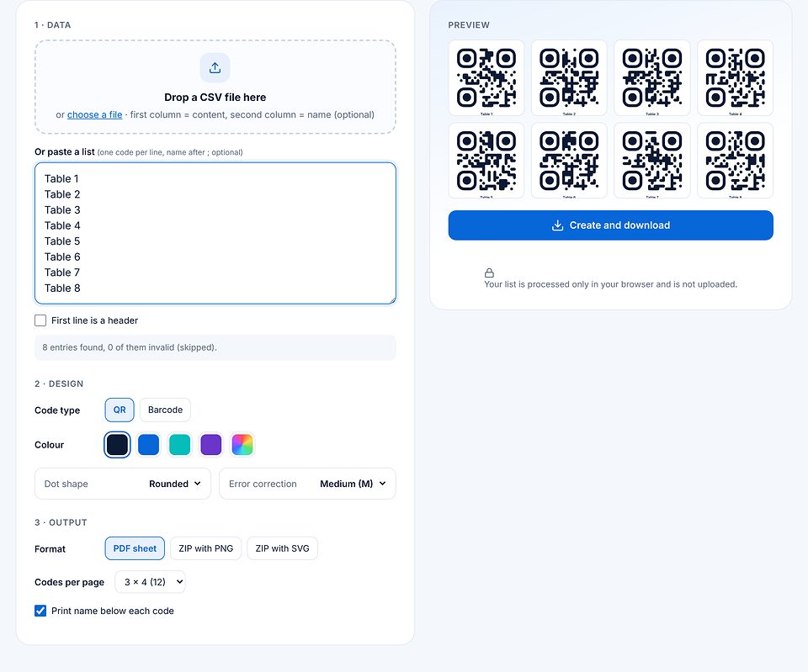The width and height of the screenshot is (808, 672).
Task: Open the Dot shape dropdown
Action: (x=123, y=484)
